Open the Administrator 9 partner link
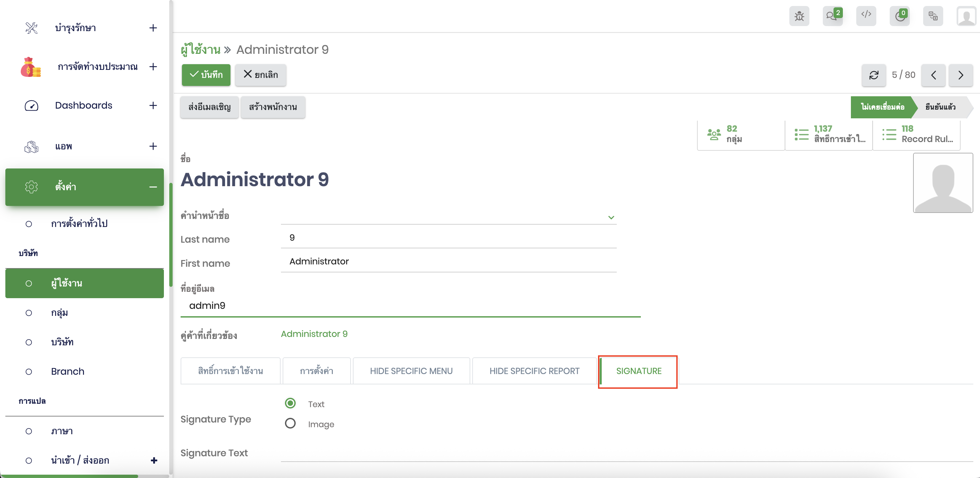Viewport: 980px width, 478px height. click(314, 334)
